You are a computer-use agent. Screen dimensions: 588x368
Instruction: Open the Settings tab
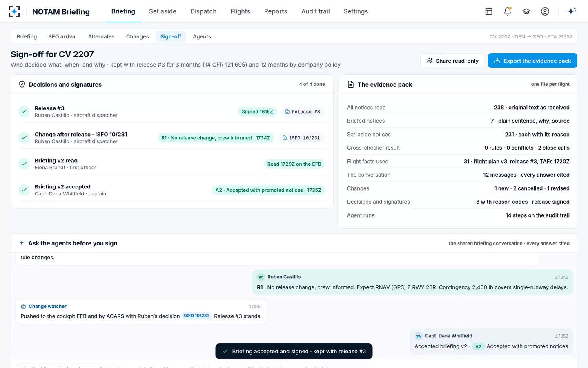(x=356, y=11)
